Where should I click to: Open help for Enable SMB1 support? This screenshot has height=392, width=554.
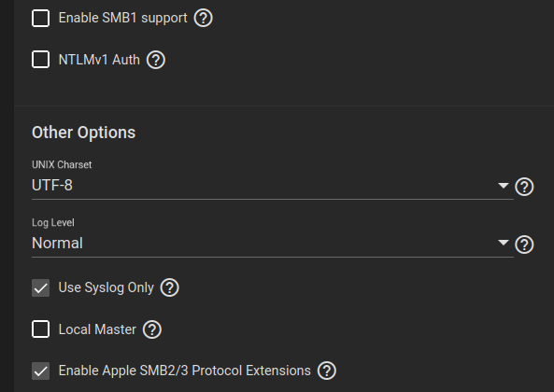(x=203, y=18)
